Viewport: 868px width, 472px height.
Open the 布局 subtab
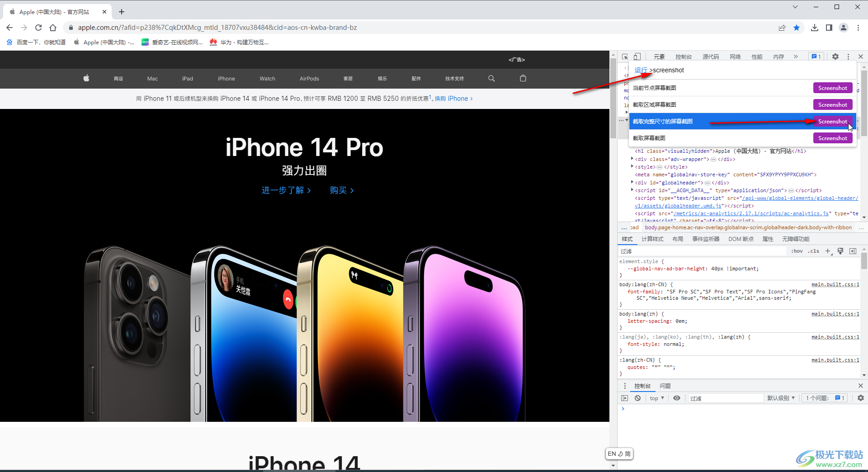(x=678, y=239)
